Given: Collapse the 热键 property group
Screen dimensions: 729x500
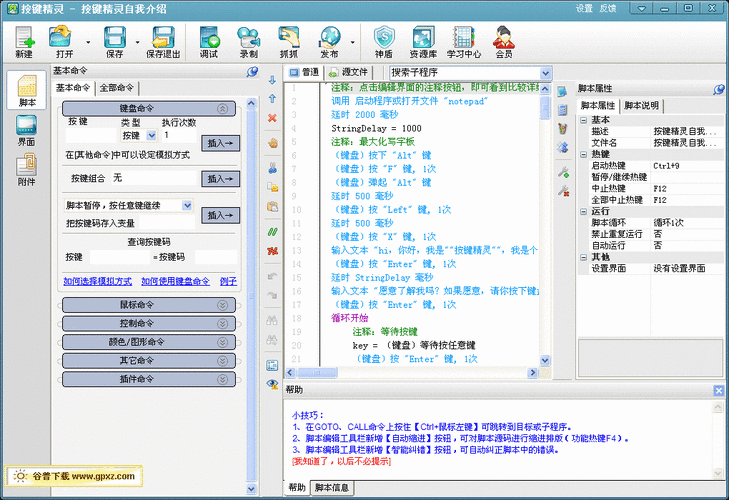Looking at the screenshot, I should click(x=585, y=154).
